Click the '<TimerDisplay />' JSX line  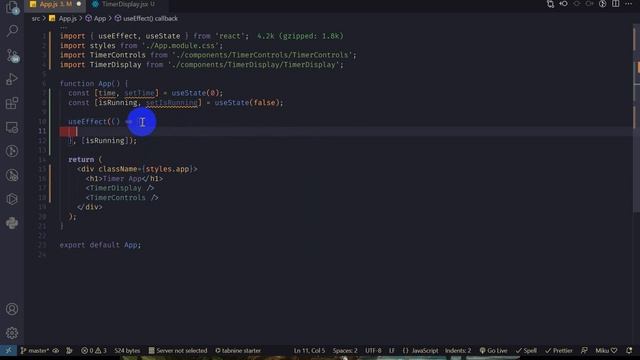pos(120,188)
